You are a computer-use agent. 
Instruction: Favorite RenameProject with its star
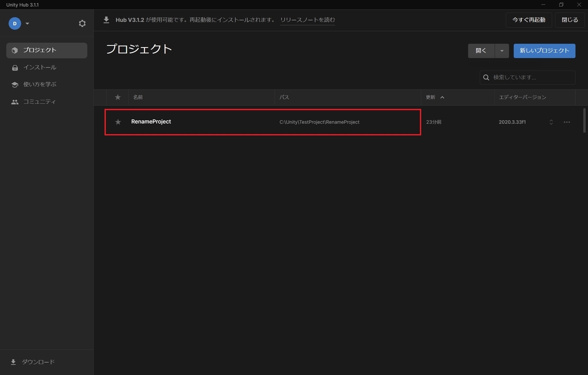[118, 122]
